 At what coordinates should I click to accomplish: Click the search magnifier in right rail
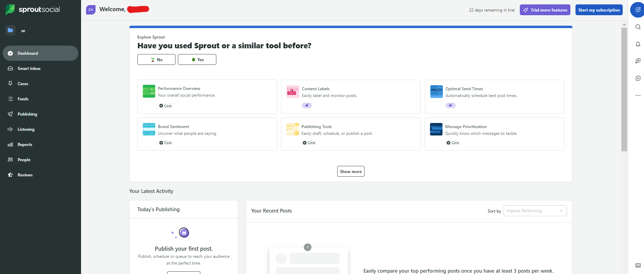pyautogui.click(x=638, y=27)
